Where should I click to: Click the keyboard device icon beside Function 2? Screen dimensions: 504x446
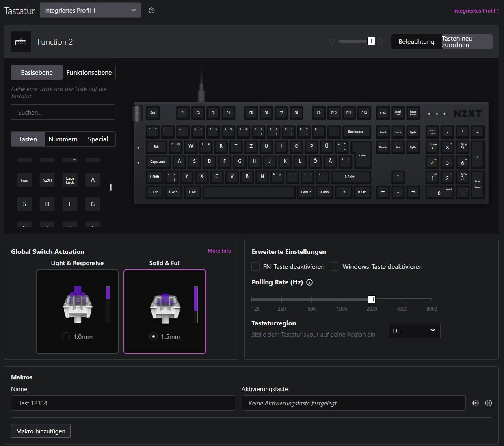point(21,42)
